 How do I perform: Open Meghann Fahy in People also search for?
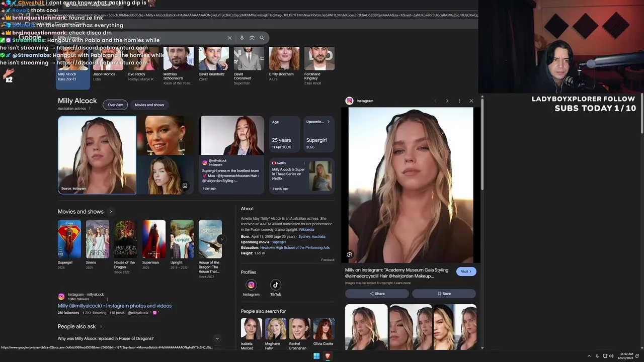pyautogui.click(x=276, y=333)
